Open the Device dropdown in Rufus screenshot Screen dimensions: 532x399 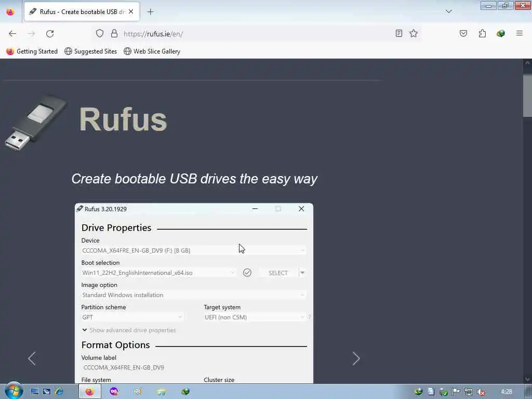coord(193,250)
